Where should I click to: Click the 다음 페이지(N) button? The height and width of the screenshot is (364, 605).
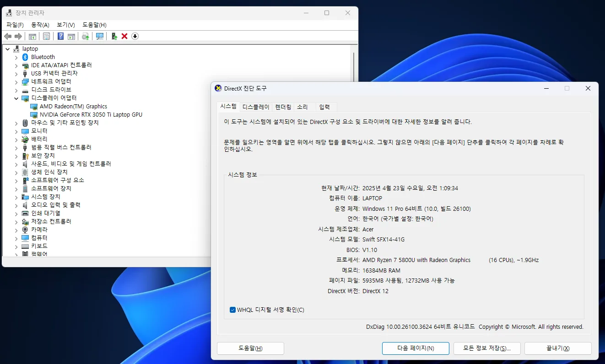tap(416, 348)
